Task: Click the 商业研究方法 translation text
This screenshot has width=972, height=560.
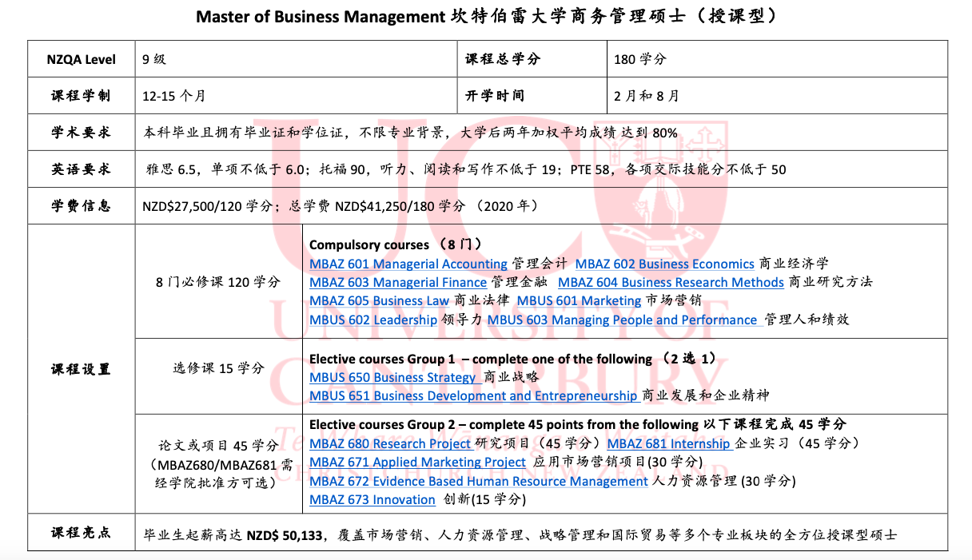Action: point(830,282)
